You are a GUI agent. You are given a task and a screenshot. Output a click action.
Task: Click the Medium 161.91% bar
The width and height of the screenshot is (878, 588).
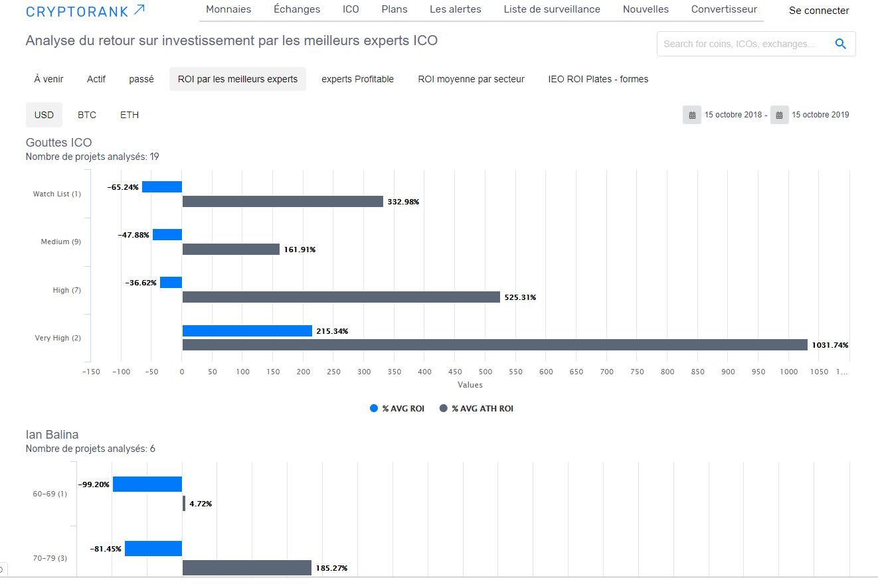point(231,250)
